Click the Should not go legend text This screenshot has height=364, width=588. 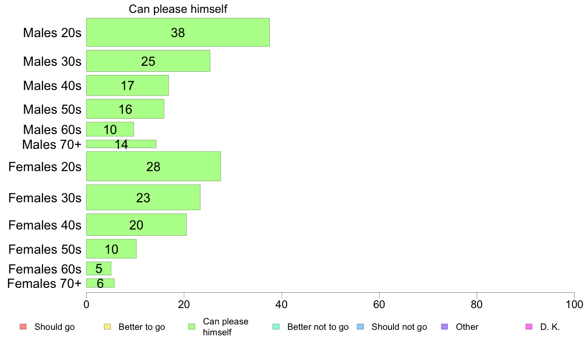click(x=399, y=327)
